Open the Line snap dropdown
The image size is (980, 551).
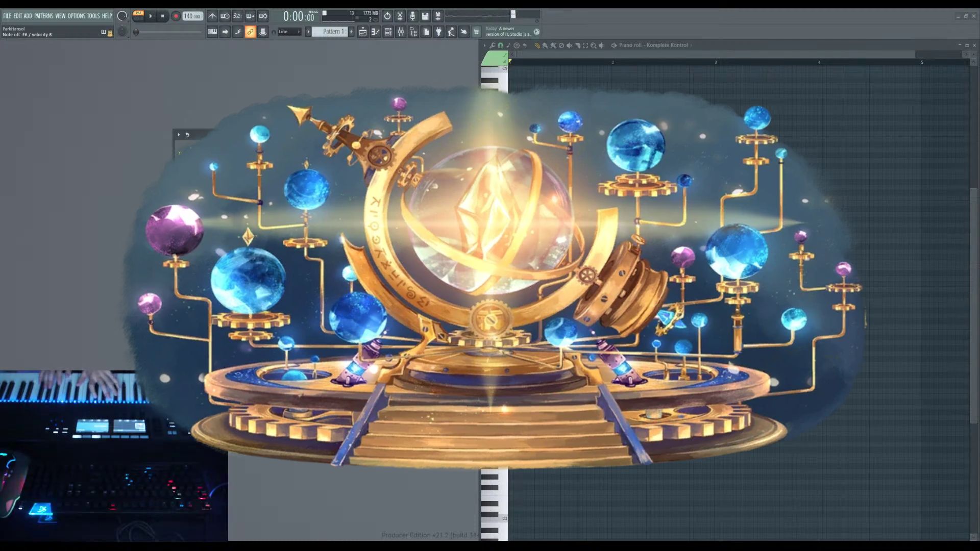pyautogui.click(x=289, y=32)
